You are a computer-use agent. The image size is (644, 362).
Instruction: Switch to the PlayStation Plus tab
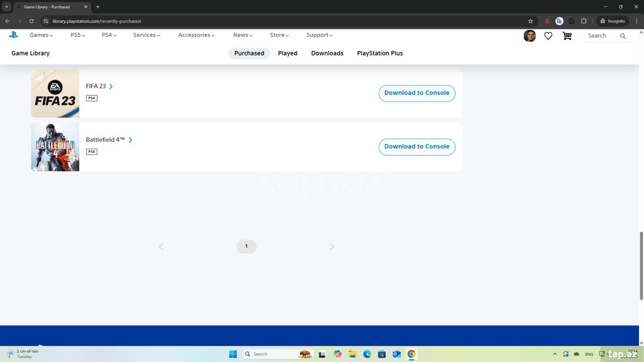point(380,53)
